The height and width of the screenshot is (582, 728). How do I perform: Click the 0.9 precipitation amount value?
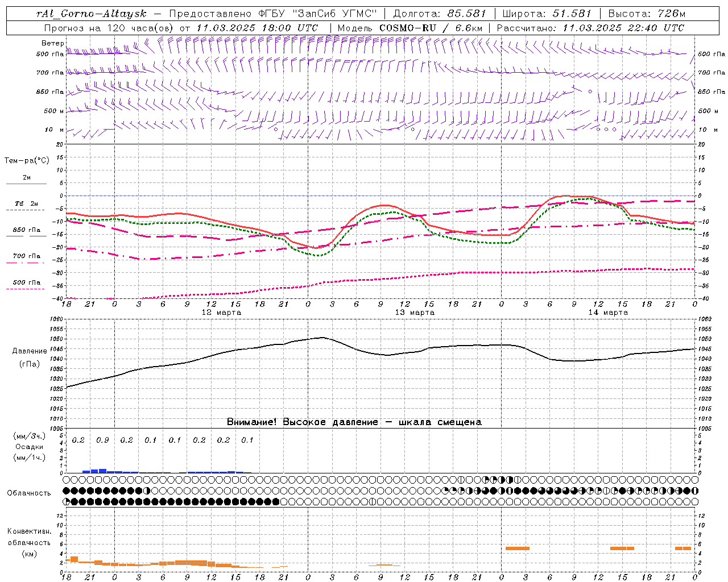pos(102,440)
